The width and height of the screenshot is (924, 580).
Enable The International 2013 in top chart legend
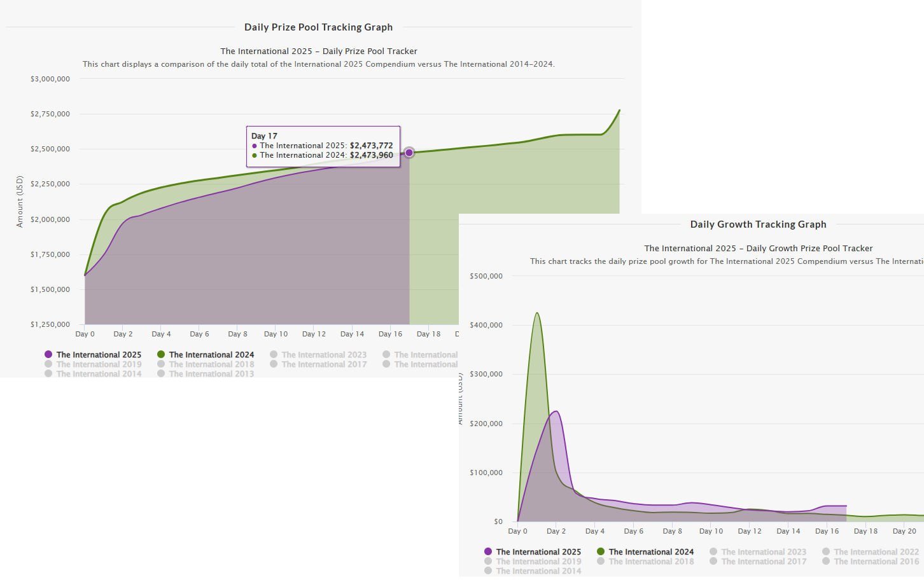click(x=206, y=374)
